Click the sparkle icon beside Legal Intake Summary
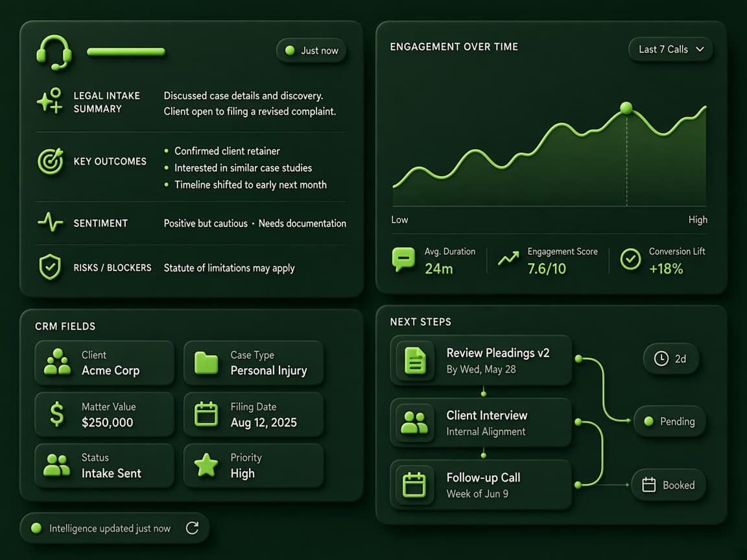Viewport: 747px width, 560px height. tap(49, 100)
